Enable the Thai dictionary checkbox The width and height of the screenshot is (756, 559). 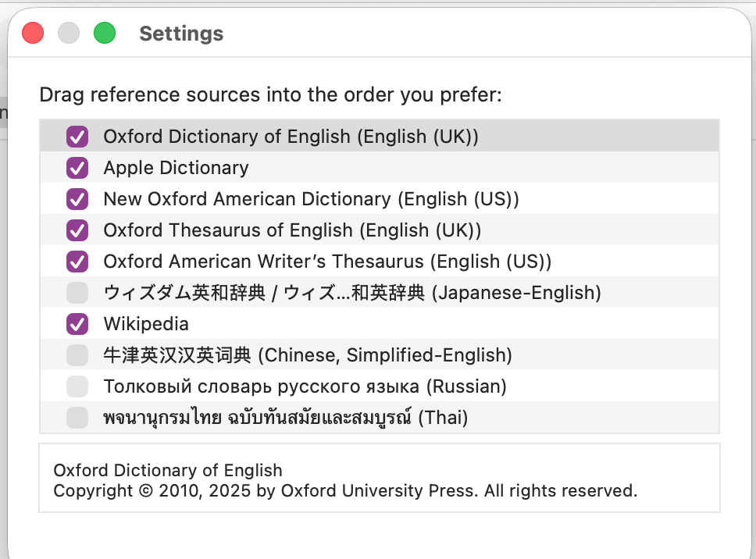pos(77,418)
